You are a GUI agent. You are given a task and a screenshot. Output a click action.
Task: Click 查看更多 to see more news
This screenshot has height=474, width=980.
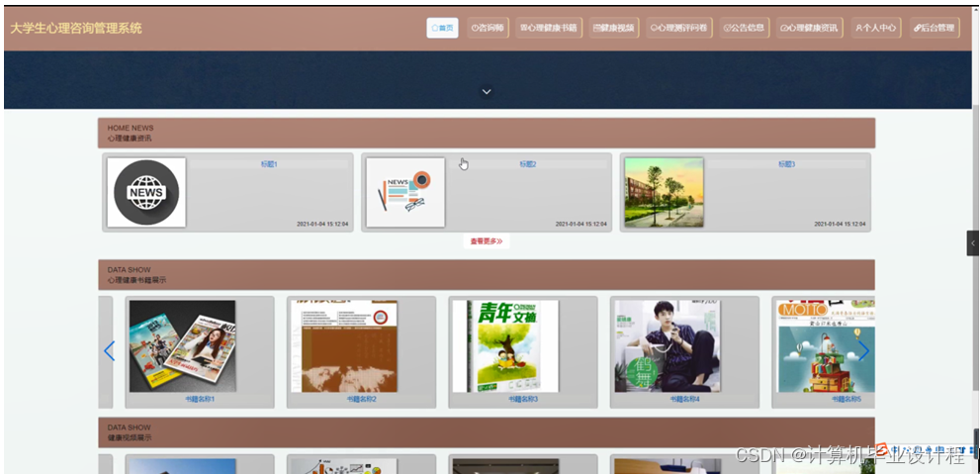pyautogui.click(x=487, y=240)
